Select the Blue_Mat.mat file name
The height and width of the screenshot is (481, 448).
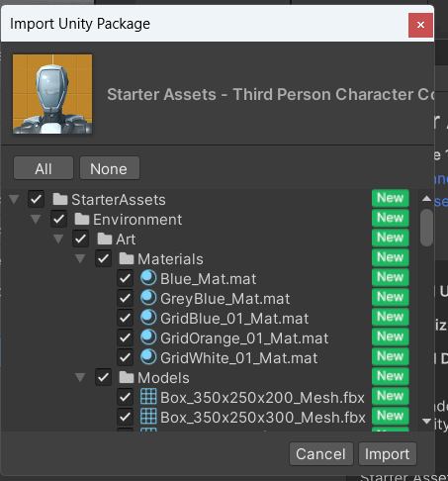[x=209, y=279]
